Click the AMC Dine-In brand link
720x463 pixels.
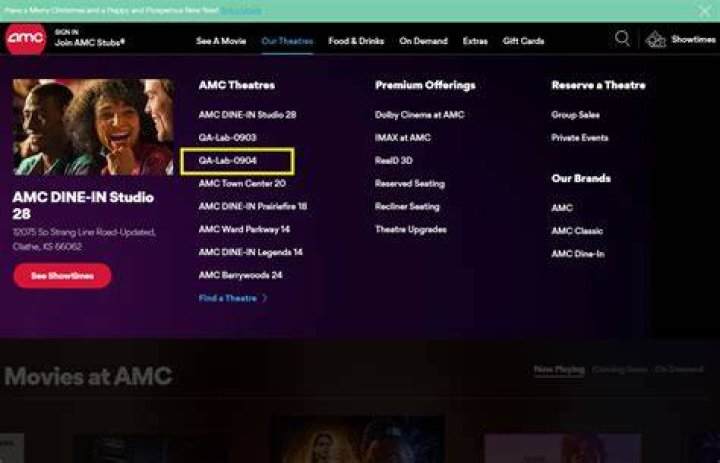[578, 254]
